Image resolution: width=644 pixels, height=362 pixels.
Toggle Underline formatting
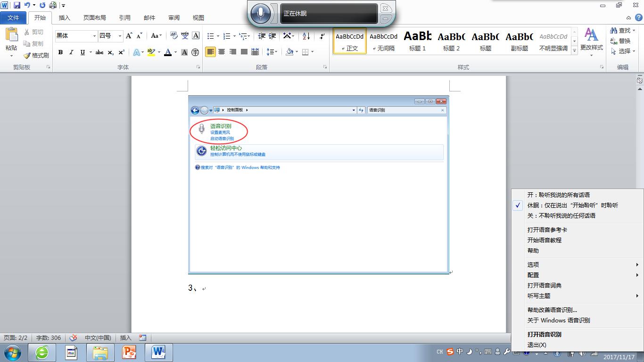tap(83, 52)
